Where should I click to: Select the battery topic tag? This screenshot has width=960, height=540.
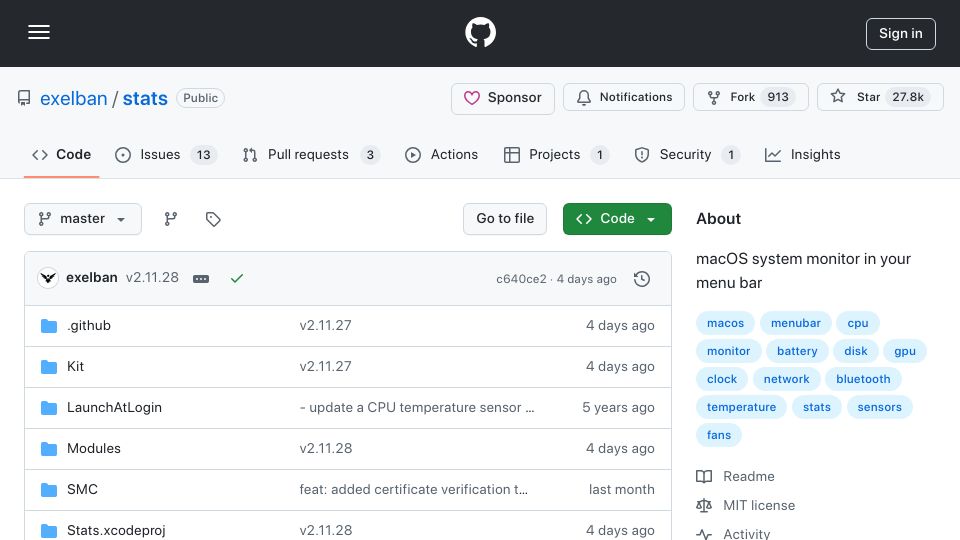coord(797,351)
